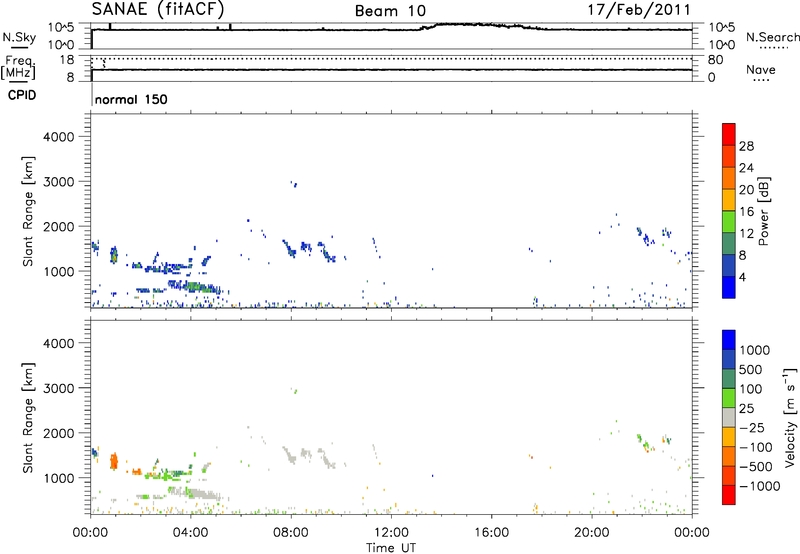Click the Slant Range label of power panel

[x=28, y=211]
